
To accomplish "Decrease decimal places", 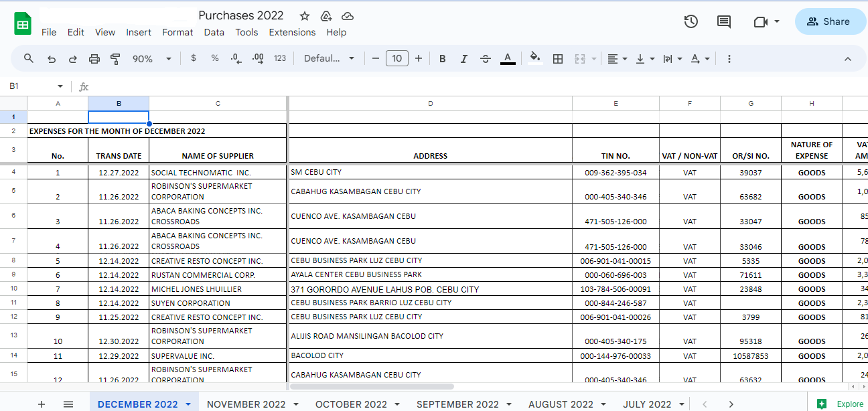I will (x=236, y=58).
